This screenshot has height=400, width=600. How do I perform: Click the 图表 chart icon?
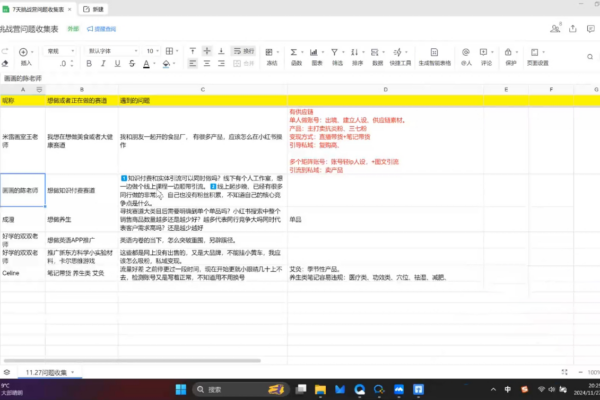314,52
